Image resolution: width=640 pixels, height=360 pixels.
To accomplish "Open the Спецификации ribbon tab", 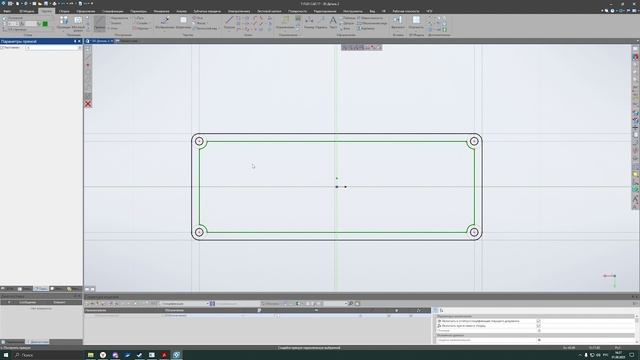I will 113,11.
